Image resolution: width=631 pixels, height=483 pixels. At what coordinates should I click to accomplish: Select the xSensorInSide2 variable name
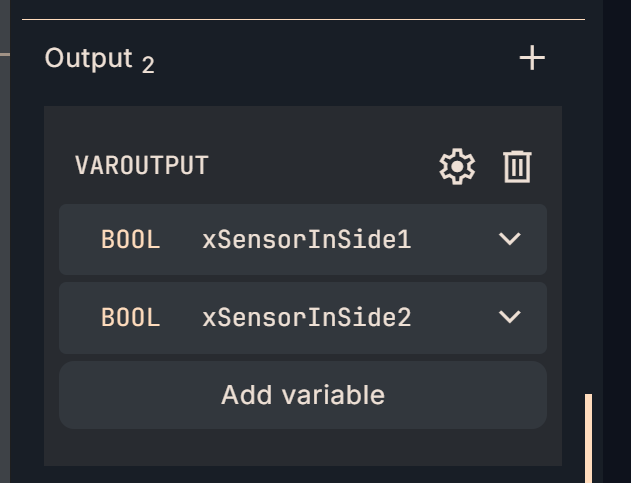pos(306,318)
